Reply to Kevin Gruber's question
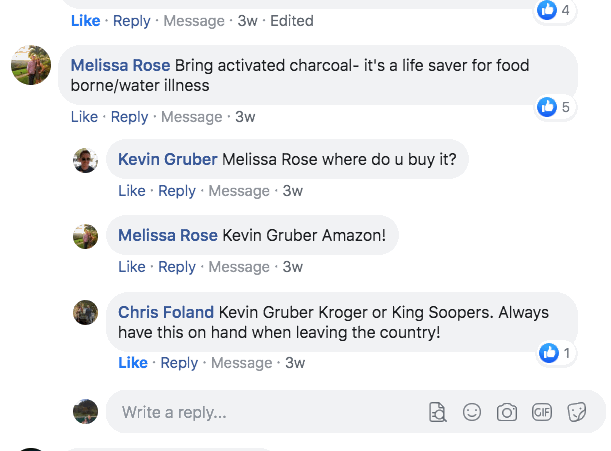Image resolution: width=611 pixels, height=451 pixels. click(177, 191)
